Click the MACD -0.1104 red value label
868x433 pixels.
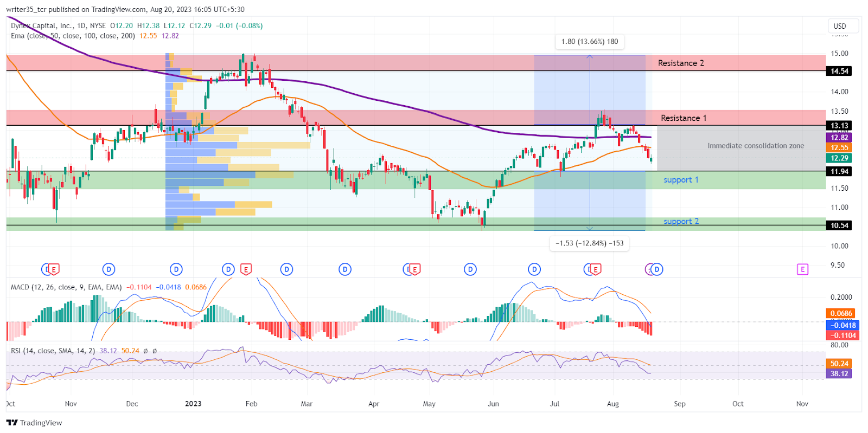pos(843,335)
